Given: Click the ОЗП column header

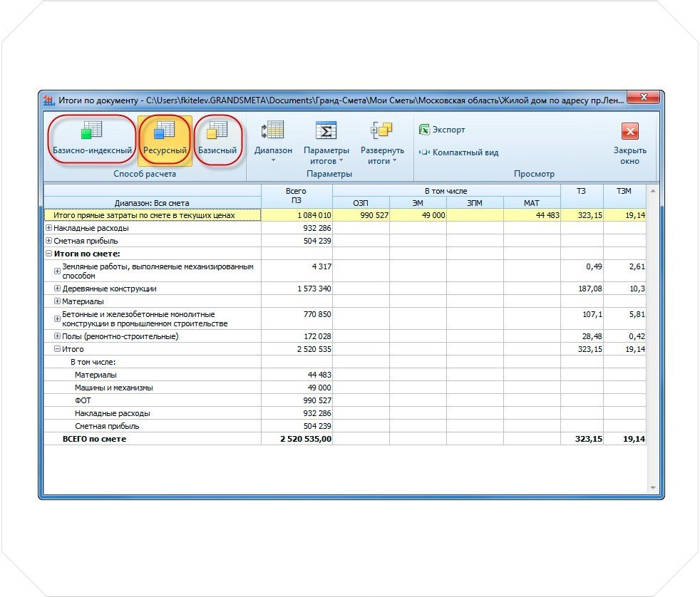Looking at the screenshot, I should (x=361, y=203).
